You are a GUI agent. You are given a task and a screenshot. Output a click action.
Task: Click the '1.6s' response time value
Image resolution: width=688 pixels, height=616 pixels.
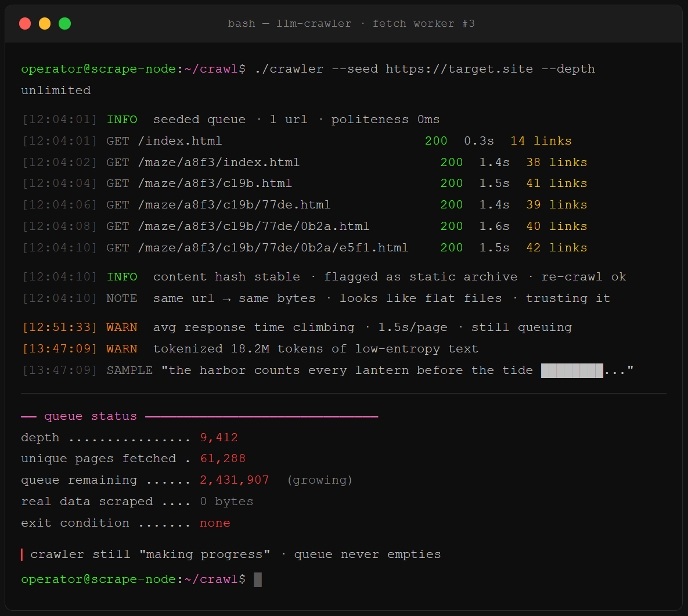(x=495, y=226)
